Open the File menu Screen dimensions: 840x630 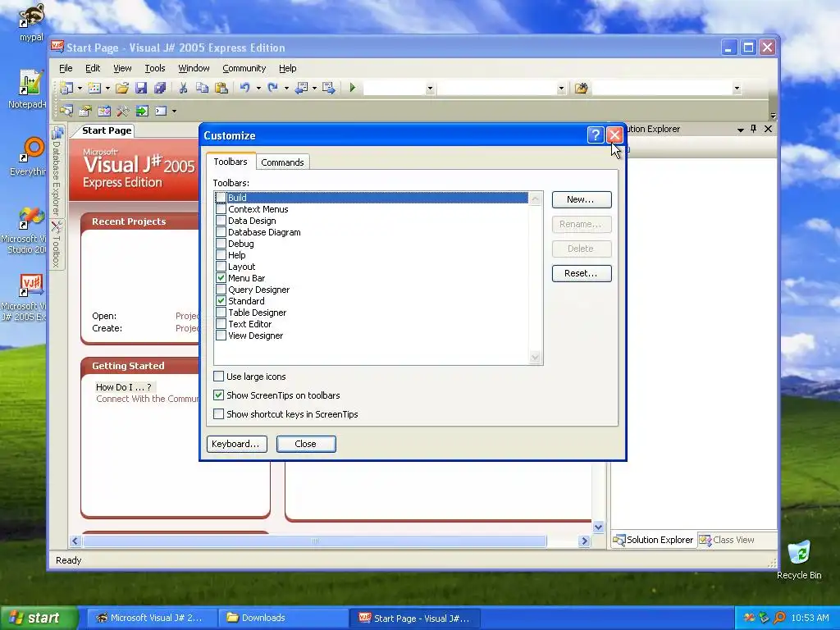(66, 68)
